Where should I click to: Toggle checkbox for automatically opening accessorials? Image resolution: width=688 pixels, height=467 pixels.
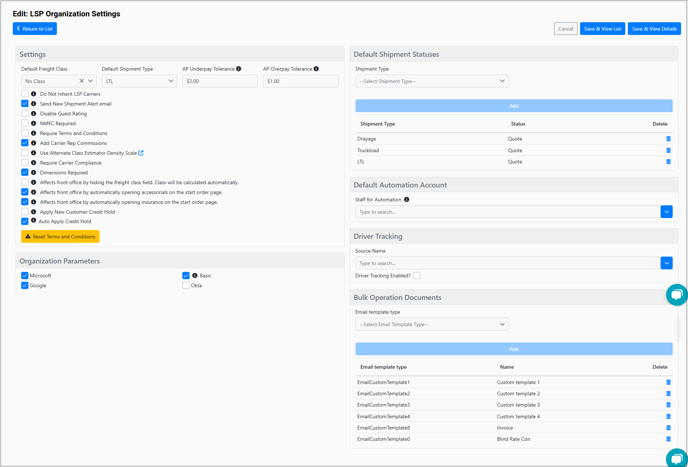coord(25,192)
